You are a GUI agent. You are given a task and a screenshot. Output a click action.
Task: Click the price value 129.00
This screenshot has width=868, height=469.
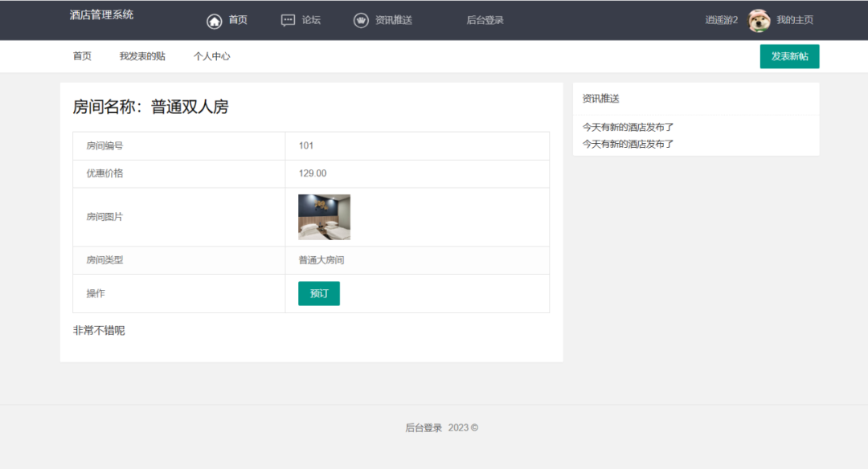(313, 173)
